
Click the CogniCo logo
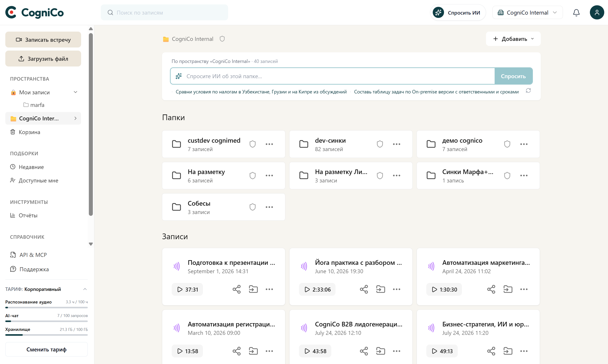[35, 13]
